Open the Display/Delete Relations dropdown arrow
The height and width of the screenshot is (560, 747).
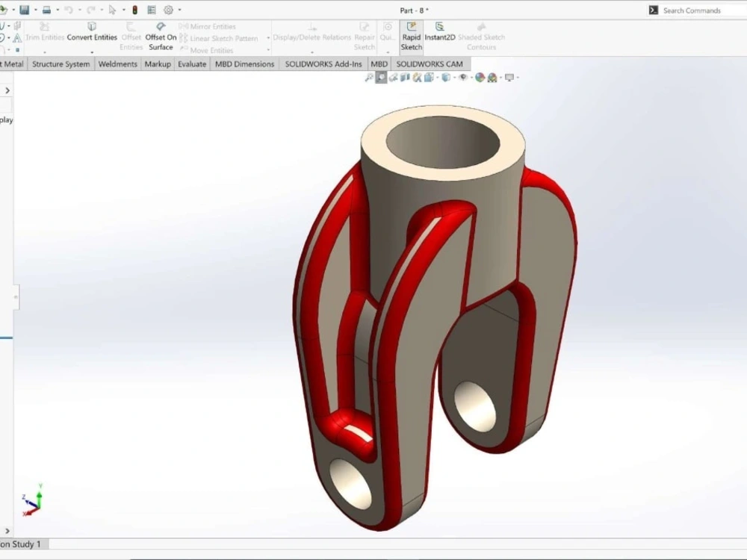pyautogui.click(x=312, y=52)
